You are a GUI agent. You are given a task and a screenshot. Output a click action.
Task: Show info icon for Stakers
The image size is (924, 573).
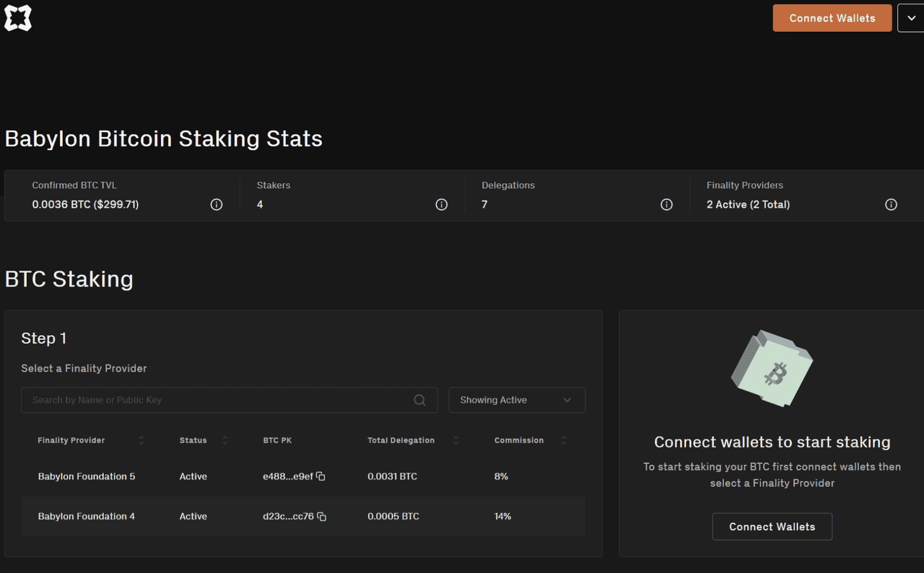coord(442,205)
